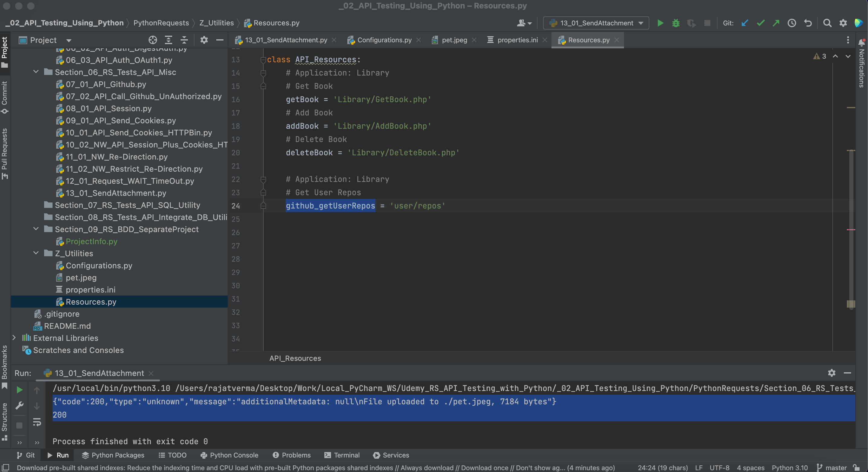The image size is (868, 472).
Task: Click Z_Utilities in breadcrumb path
Action: [216, 23]
